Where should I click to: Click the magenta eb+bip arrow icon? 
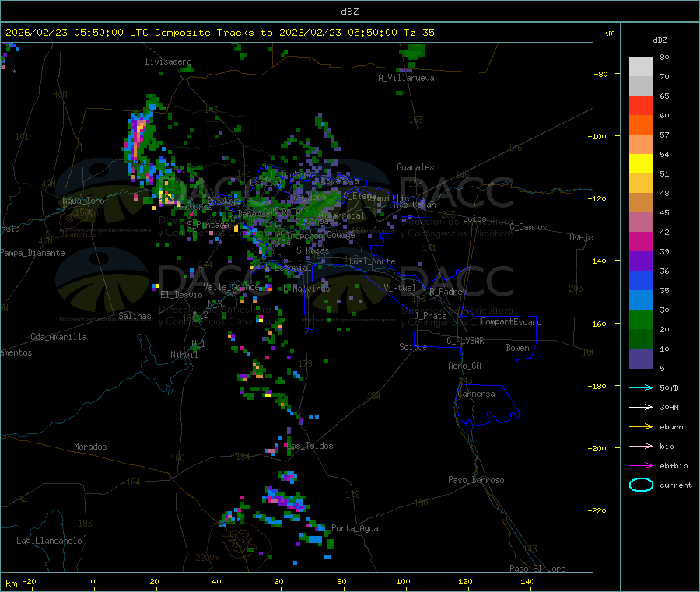point(641,466)
